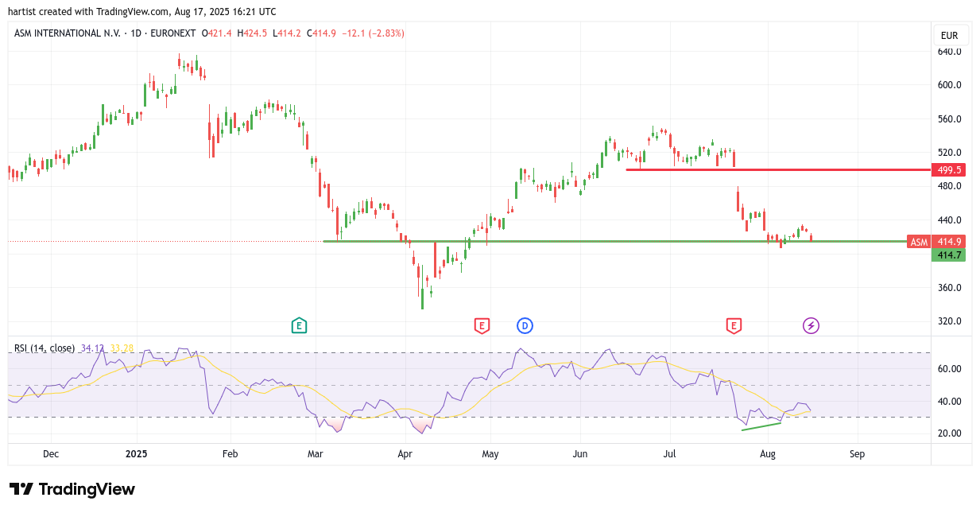Click the RSI moving average value 33.28
The image size is (980, 513).
click(x=122, y=348)
